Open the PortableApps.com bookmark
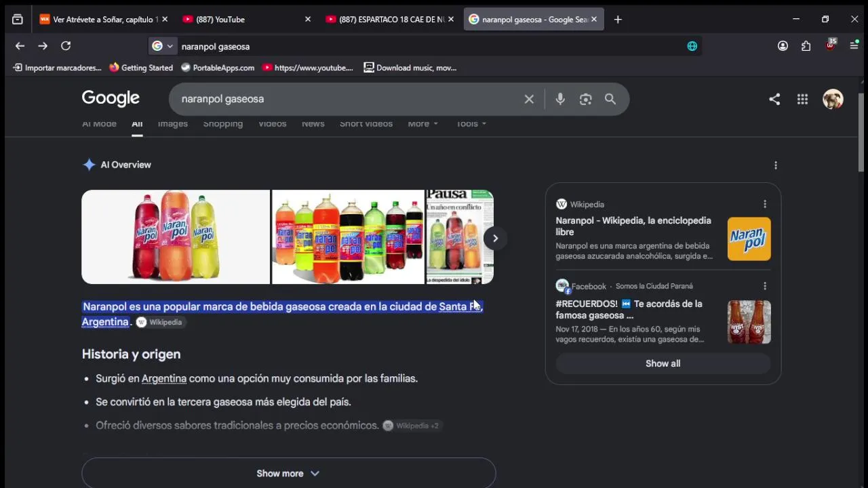 [x=218, y=68]
